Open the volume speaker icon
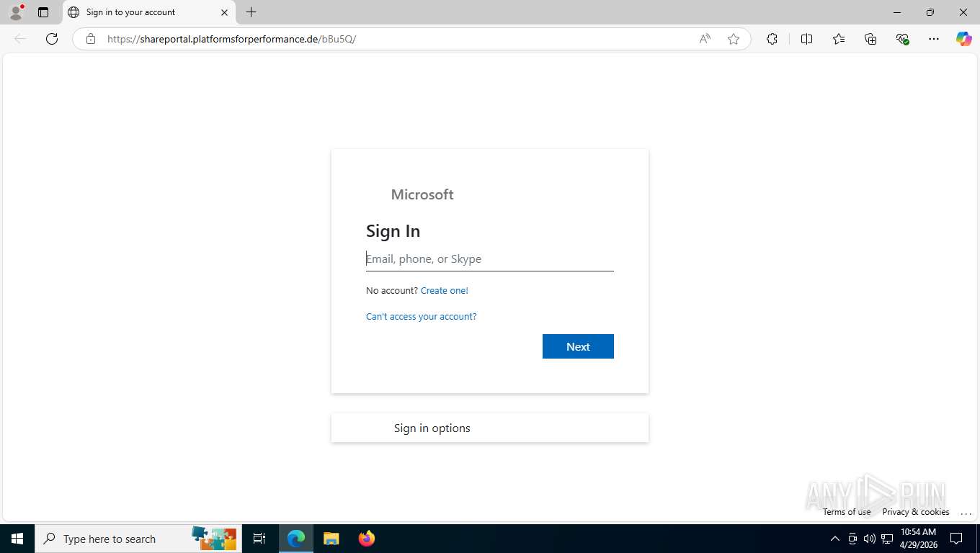The width and height of the screenshot is (980, 553). point(870,539)
